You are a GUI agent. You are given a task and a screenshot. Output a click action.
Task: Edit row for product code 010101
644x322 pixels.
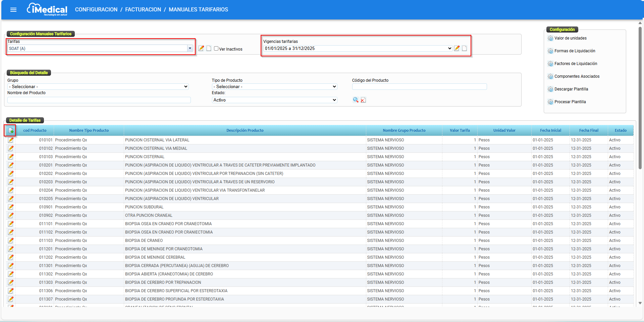click(11, 140)
